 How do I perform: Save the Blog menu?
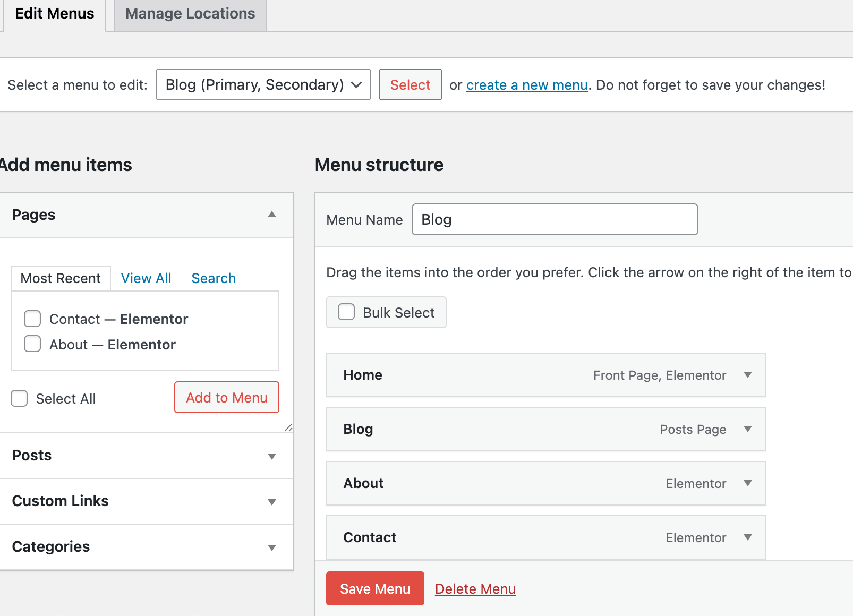374,588
